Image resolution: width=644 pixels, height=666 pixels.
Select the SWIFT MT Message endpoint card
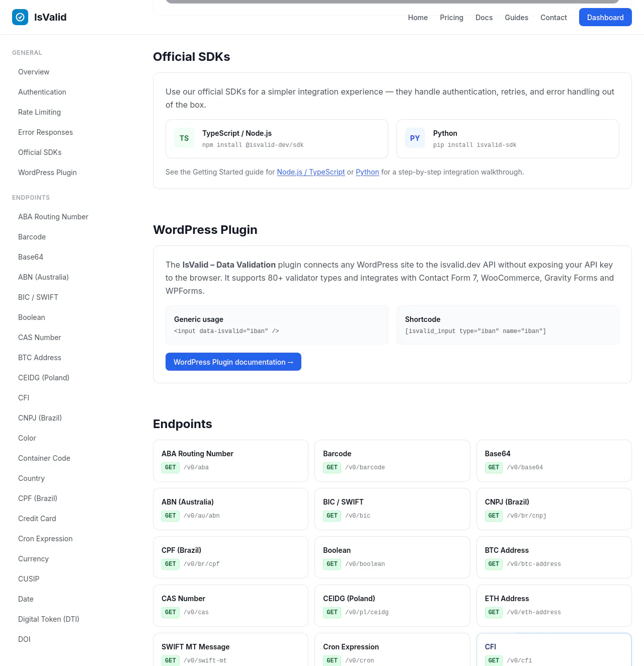point(230,650)
